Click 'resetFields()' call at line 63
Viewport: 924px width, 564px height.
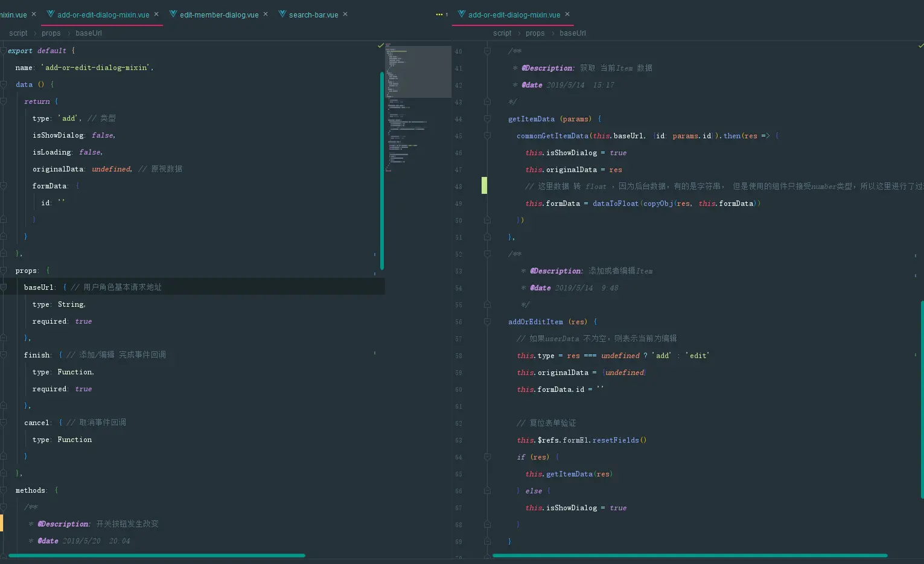coord(619,440)
